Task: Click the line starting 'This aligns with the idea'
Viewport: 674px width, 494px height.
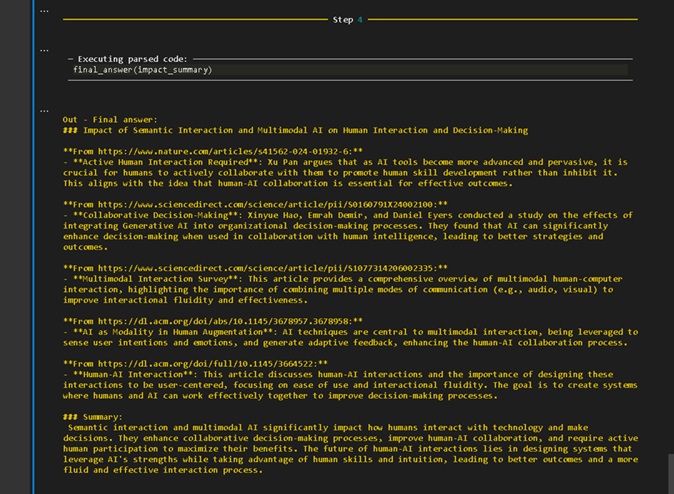Action: pyautogui.click(x=288, y=183)
